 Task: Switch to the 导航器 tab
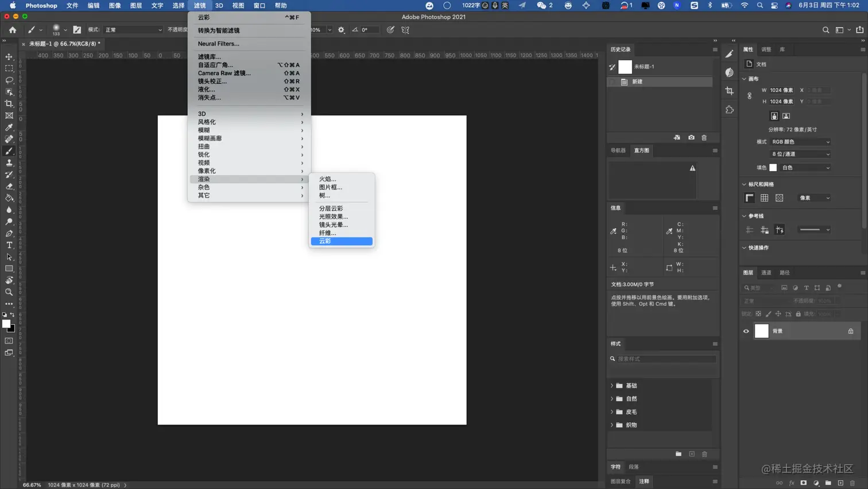pyautogui.click(x=618, y=151)
